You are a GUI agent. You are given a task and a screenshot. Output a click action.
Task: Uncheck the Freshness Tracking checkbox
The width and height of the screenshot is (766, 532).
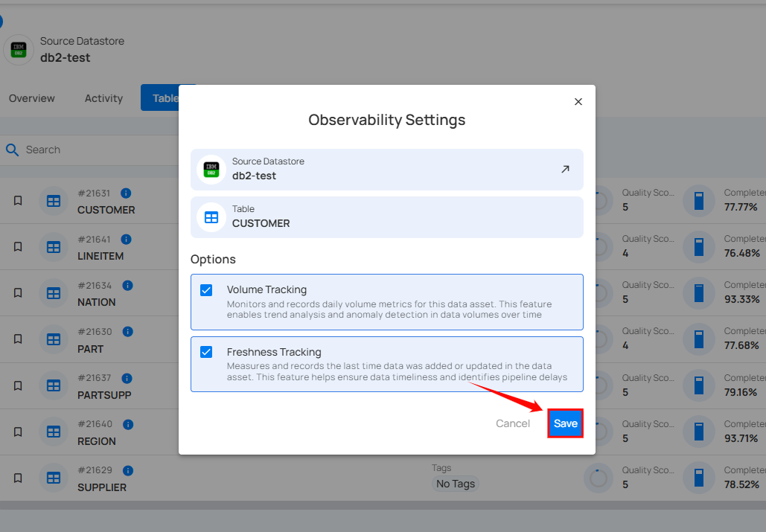click(207, 352)
